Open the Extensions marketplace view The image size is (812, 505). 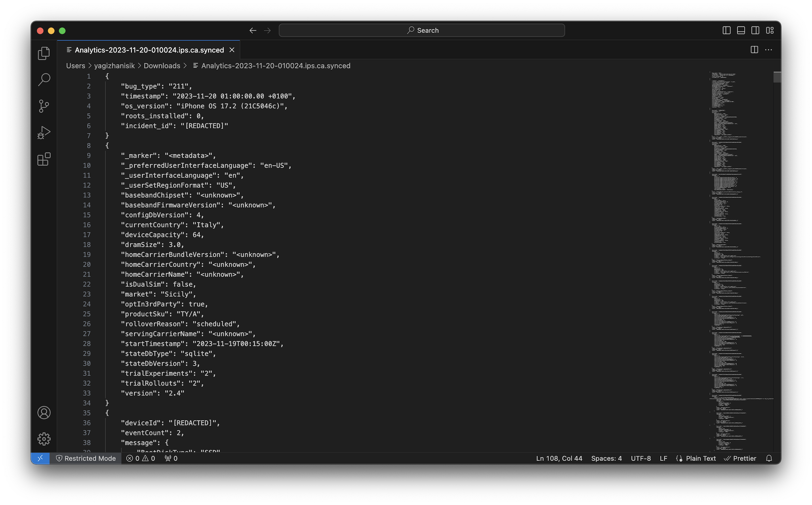click(44, 159)
